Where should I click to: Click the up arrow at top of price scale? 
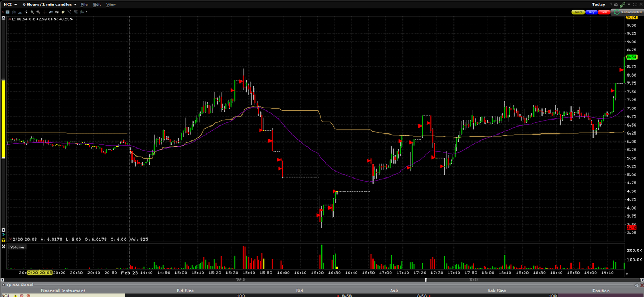[x=3, y=18]
